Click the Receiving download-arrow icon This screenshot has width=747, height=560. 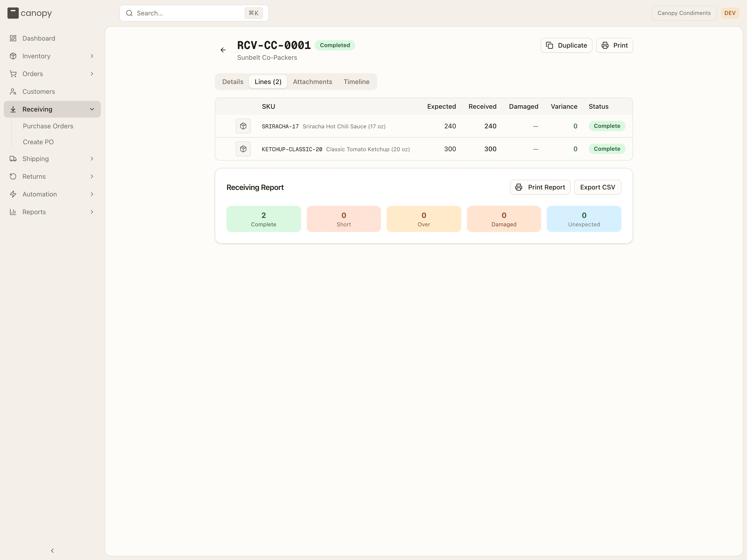pyautogui.click(x=13, y=109)
